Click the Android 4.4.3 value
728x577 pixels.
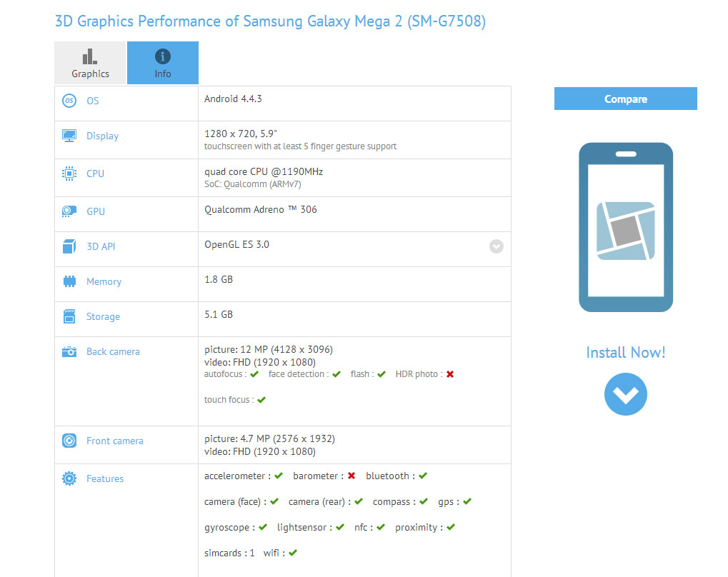[x=233, y=99]
